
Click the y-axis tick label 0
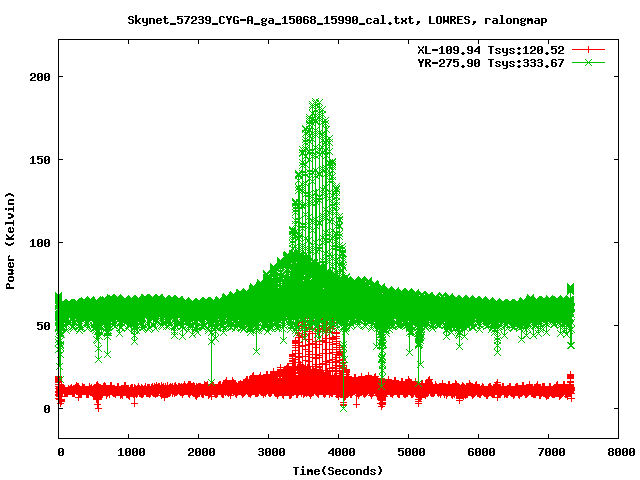47,409
